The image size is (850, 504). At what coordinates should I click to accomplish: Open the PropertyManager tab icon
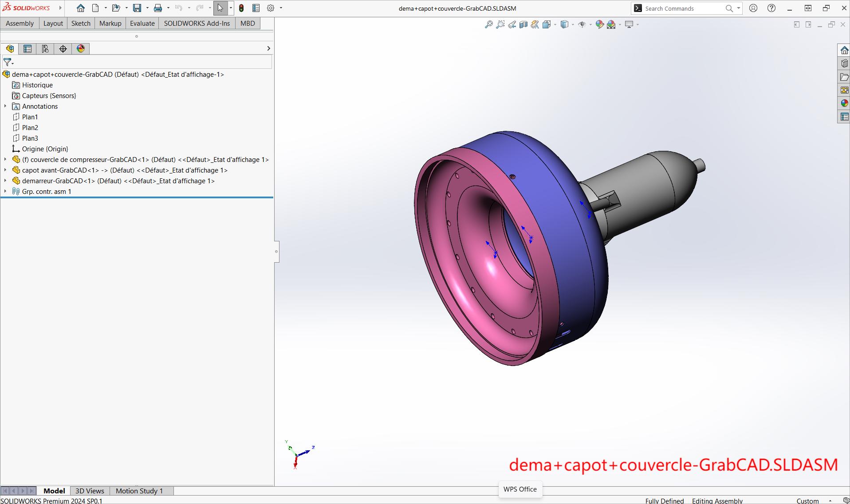[x=28, y=49]
